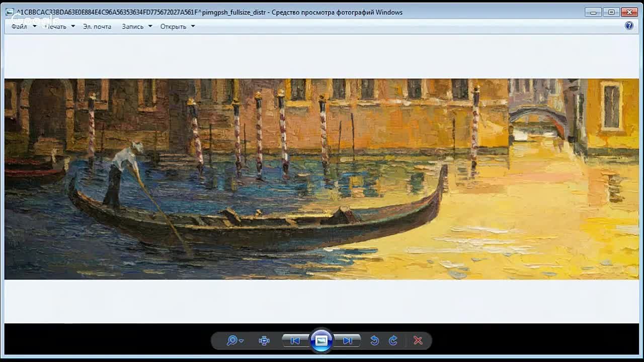Maximize the Photo Viewer window
Viewport: 644px width, 362px height.
[611, 12]
